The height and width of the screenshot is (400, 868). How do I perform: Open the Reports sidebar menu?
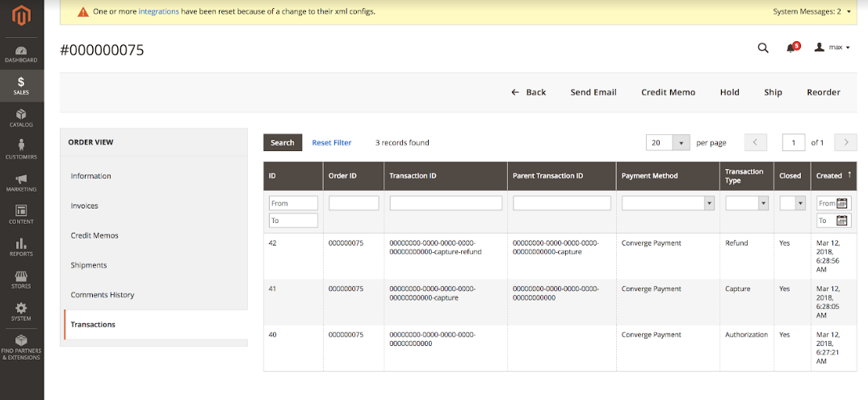[22, 247]
